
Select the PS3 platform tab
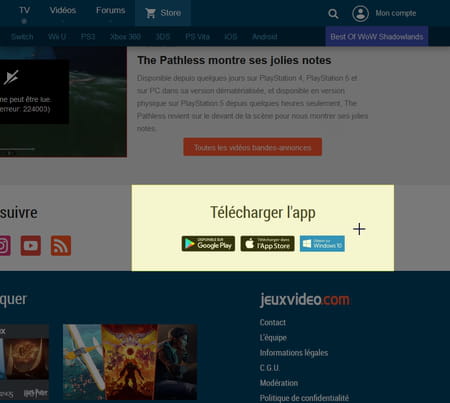88,37
